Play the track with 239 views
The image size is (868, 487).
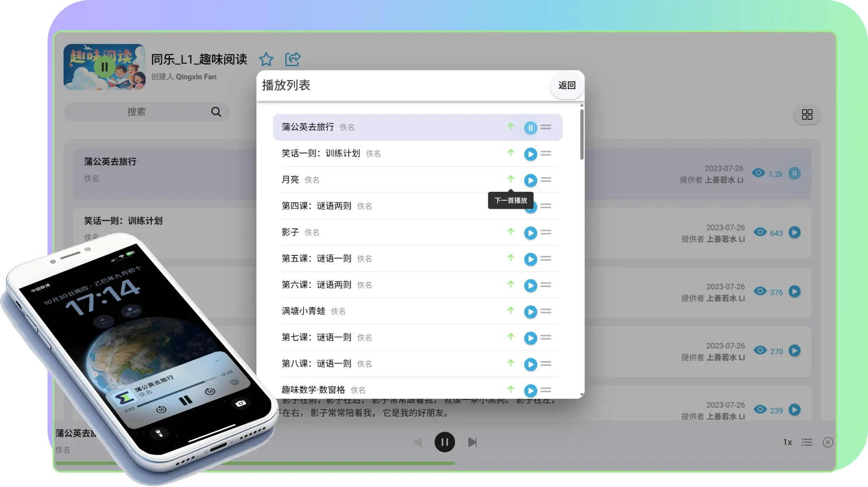click(795, 409)
